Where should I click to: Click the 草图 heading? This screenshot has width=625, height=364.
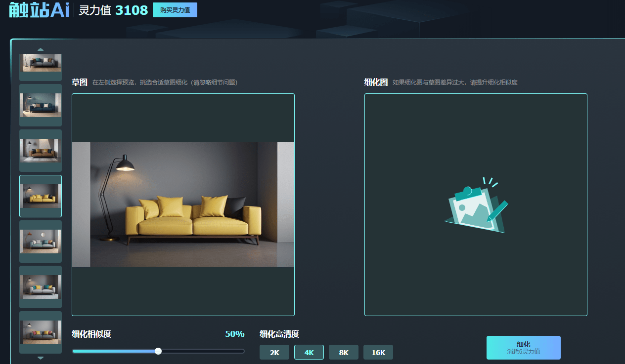[80, 82]
